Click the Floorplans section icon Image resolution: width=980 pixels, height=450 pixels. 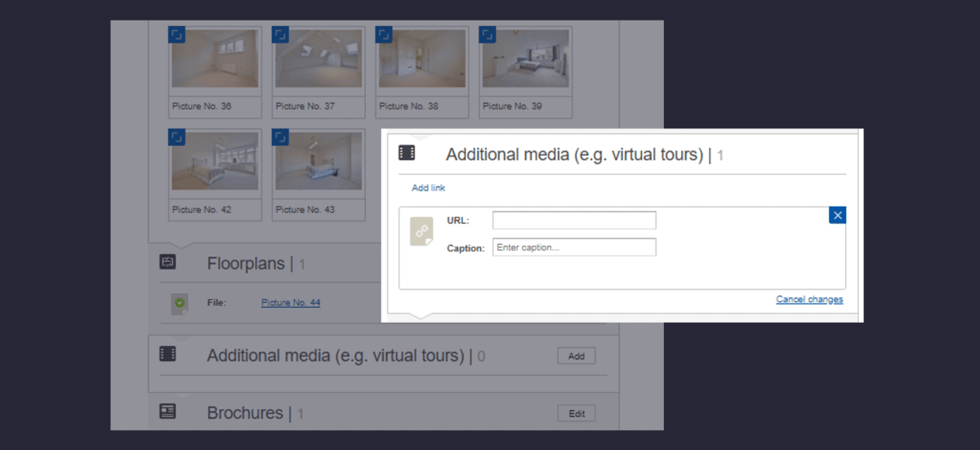167,262
